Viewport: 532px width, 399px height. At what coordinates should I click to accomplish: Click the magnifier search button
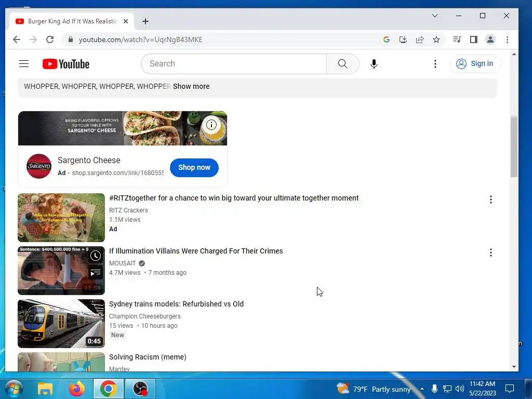[343, 64]
